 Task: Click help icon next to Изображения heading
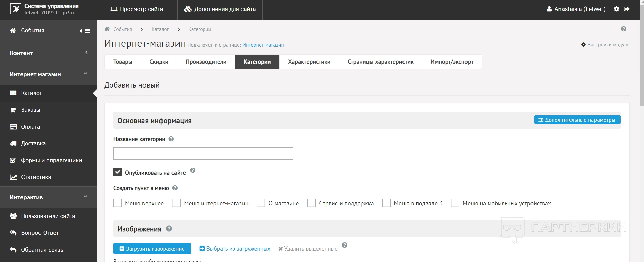[169, 229]
